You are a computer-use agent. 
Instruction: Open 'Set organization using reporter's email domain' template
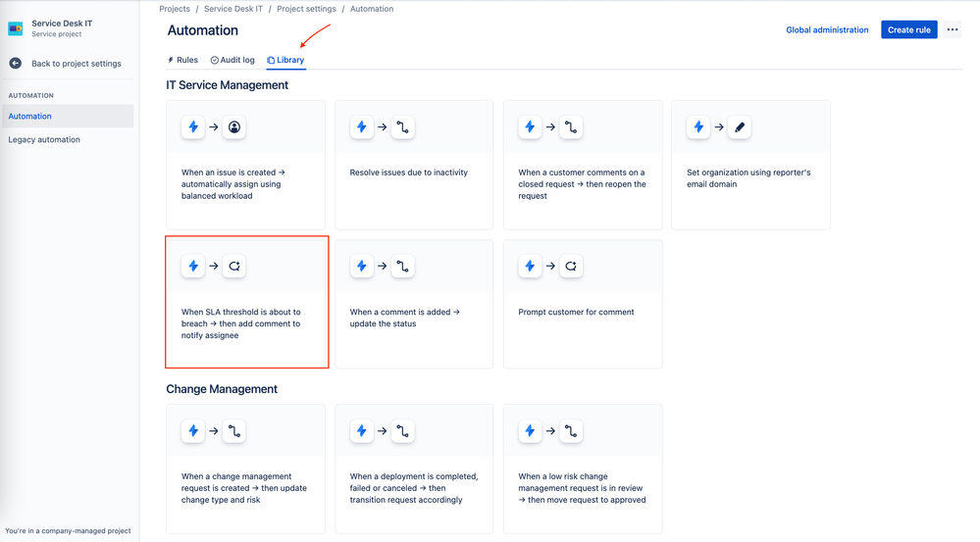pyautogui.click(x=750, y=165)
